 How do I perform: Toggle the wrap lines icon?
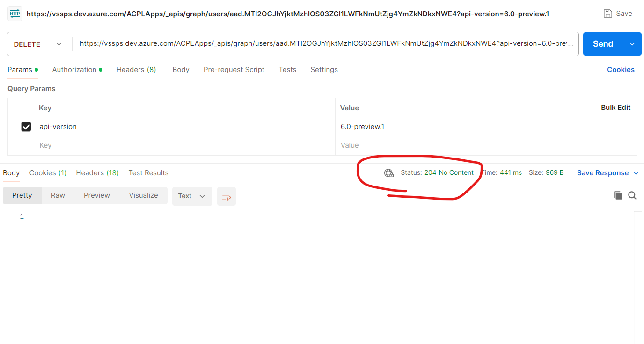pyautogui.click(x=227, y=196)
